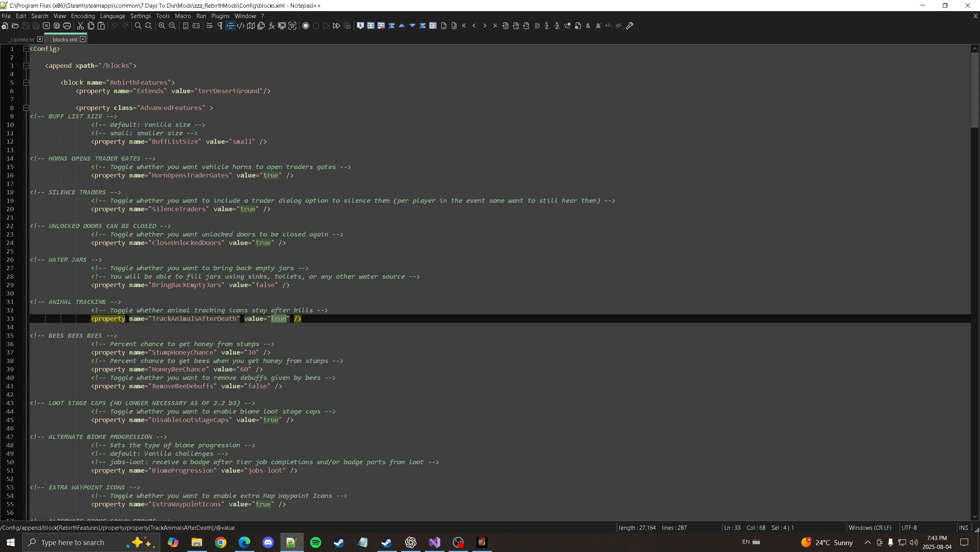The width and height of the screenshot is (980, 552).
Task: Open the Function List fx icon
Action: [x=272, y=26]
